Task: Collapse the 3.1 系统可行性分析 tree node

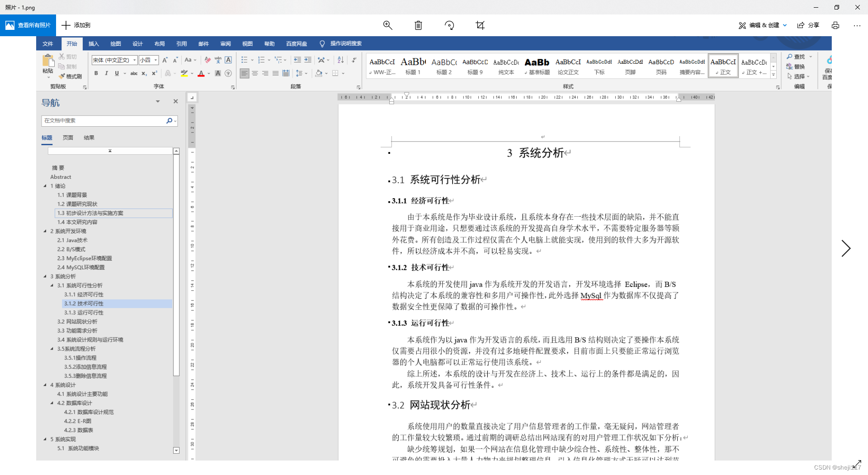Action: point(52,285)
